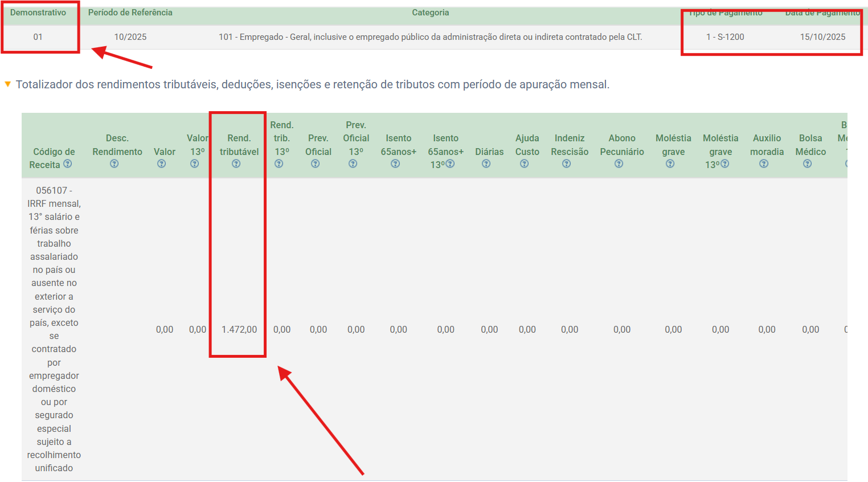
Task: Click help icon under Rend. trib. 13º
Action: tap(279, 164)
